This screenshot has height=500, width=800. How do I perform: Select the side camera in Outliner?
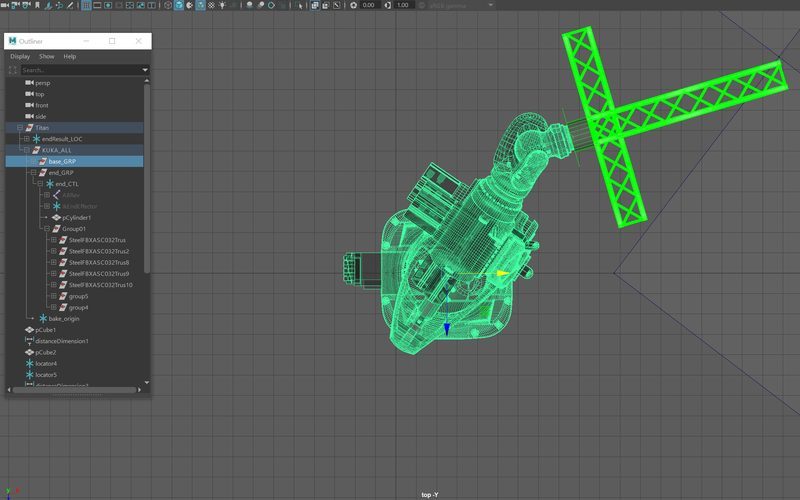[x=41, y=116]
